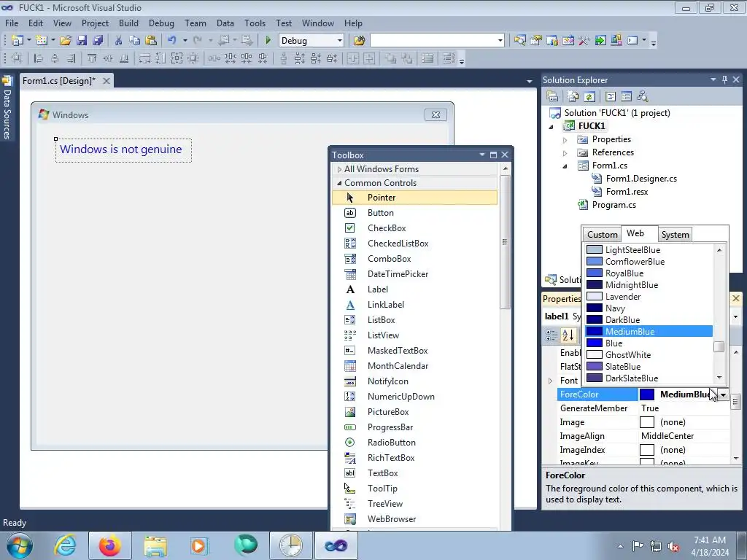Click View Code icon in Solution Explorer
Image resolution: width=747 pixels, height=560 pixels.
coord(611,97)
